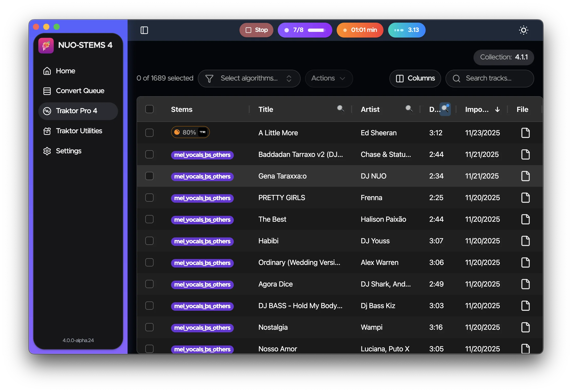Screen dimensions: 572x392
Task: Open the filter funnel icon
Action: (x=209, y=78)
